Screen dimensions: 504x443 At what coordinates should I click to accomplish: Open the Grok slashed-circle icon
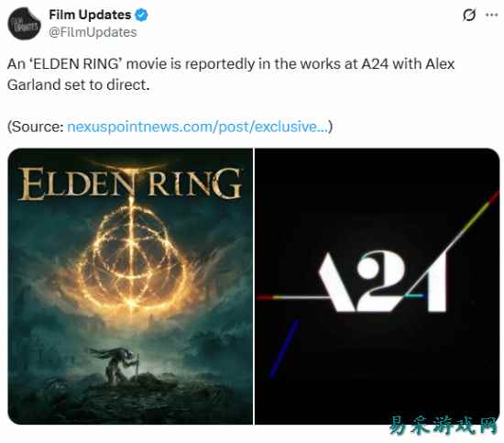[469, 15]
